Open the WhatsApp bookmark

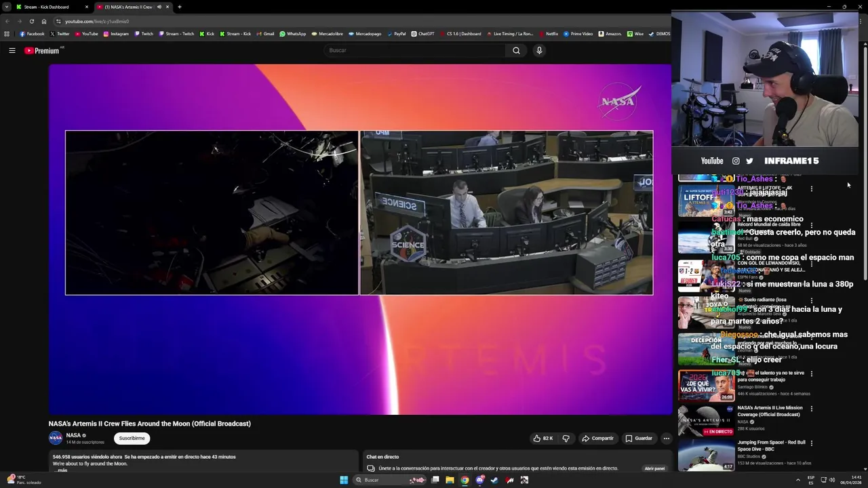pyautogui.click(x=293, y=34)
